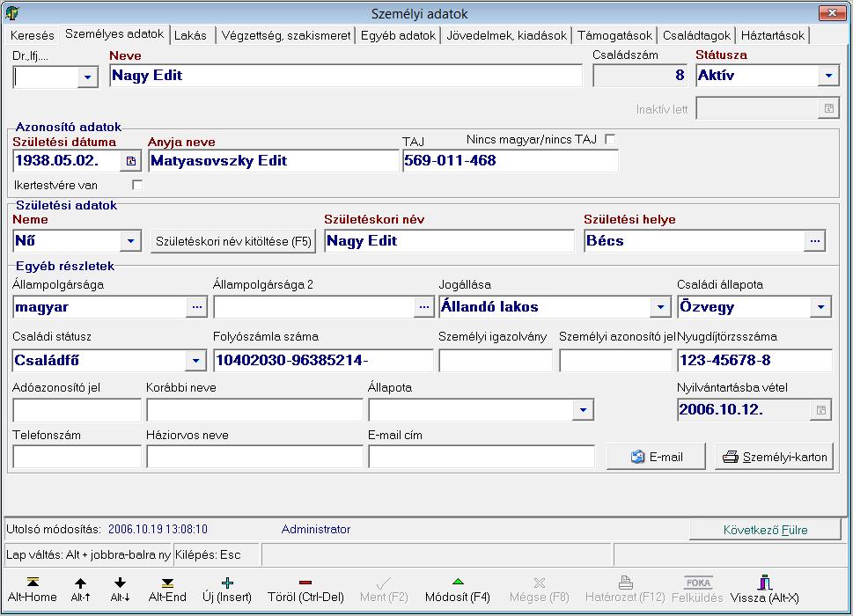Tick the Nincs magyar/nincs TAJ checkbox
This screenshot has height=616, width=853.
[x=610, y=139]
